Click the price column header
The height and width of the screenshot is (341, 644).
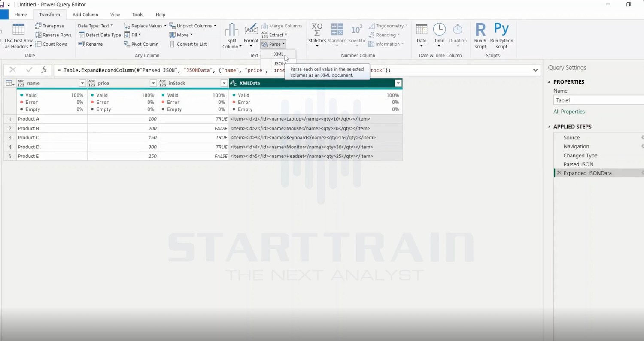tap(122, 83)
